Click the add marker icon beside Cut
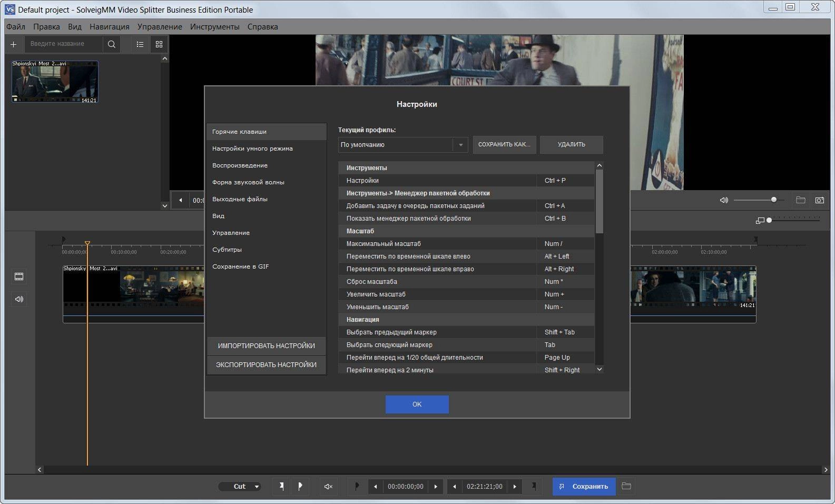Viewport: 835px width, 504px height. 281,486
